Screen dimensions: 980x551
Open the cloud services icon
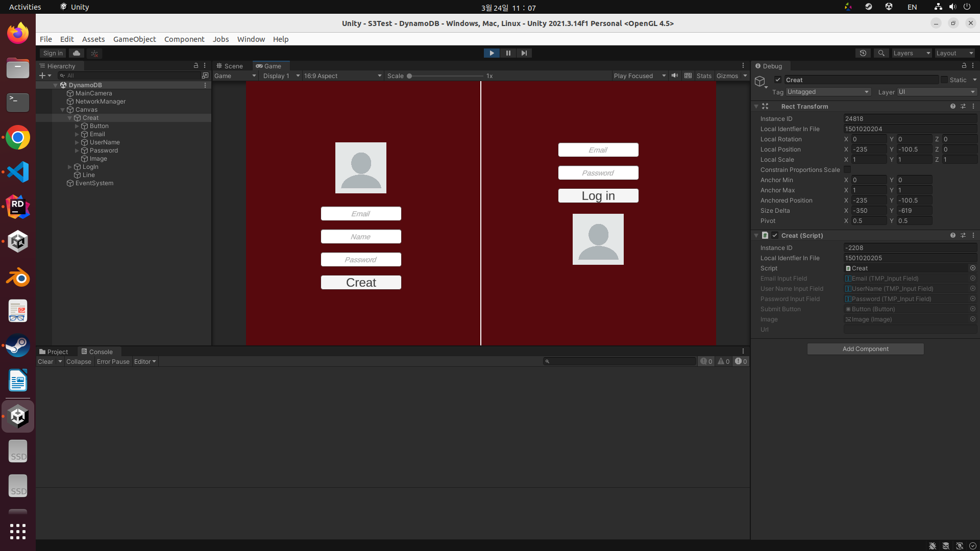point(77,53)
